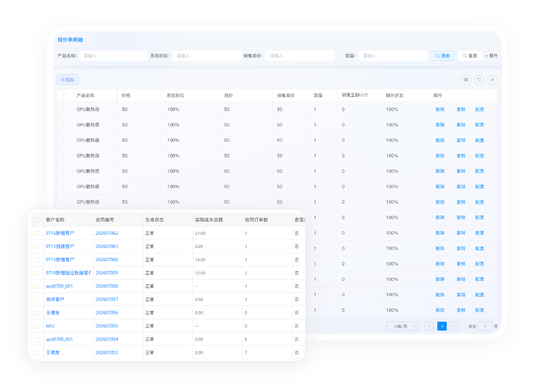
Task: Open contract number 202607059
Action: click(107, 273)
